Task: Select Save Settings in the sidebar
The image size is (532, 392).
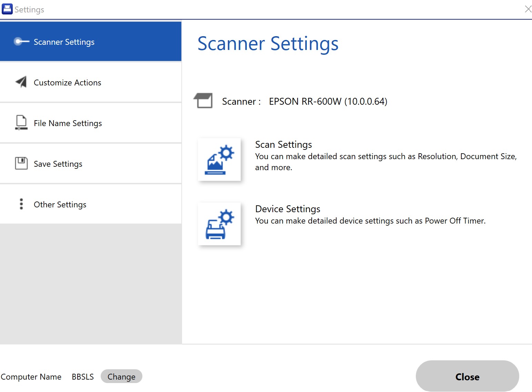Action: tap(58, 164)
